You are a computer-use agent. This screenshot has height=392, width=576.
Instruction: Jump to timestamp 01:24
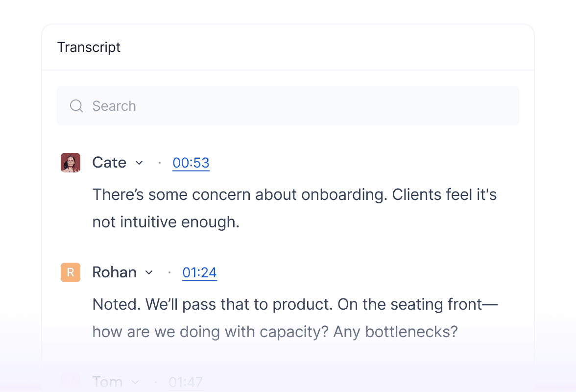[199, 272]
